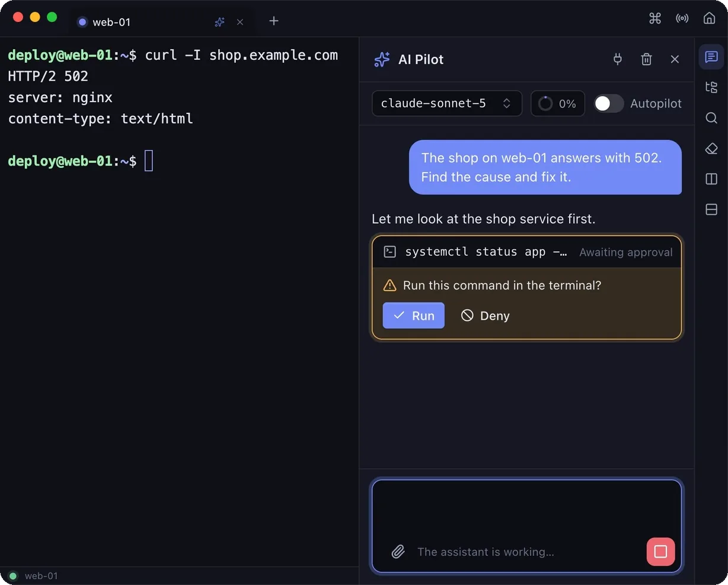The image size is (728, 585).
Task: Clear the conversation with trash icon
Action: 646,59
